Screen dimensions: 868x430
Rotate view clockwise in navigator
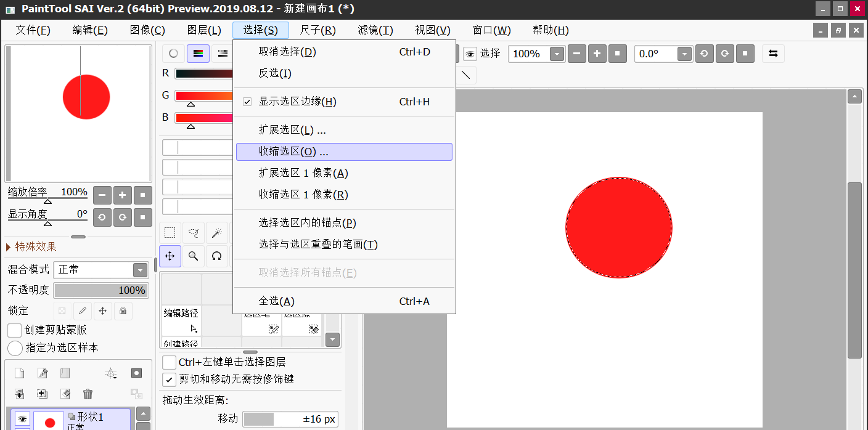pos(123,217)
